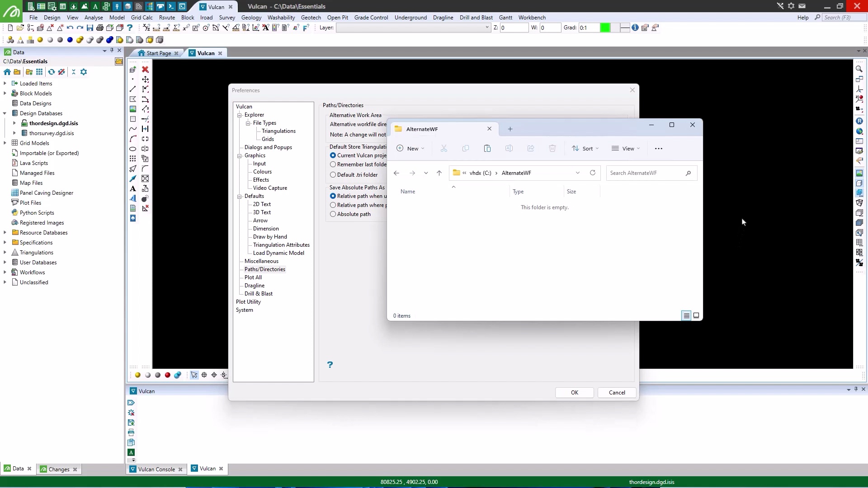The height and width of the screenshot is (488, 868).
Task: Expand the Block Models tree node
Action: [x=5, y=94]
